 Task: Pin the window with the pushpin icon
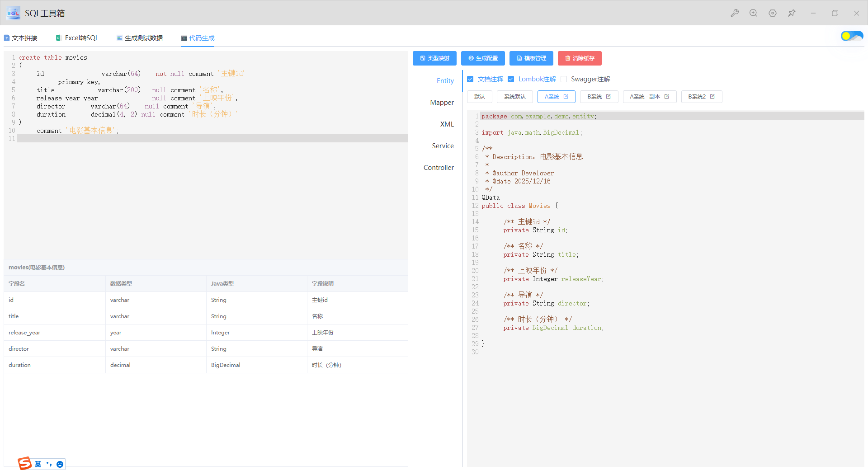792,13
